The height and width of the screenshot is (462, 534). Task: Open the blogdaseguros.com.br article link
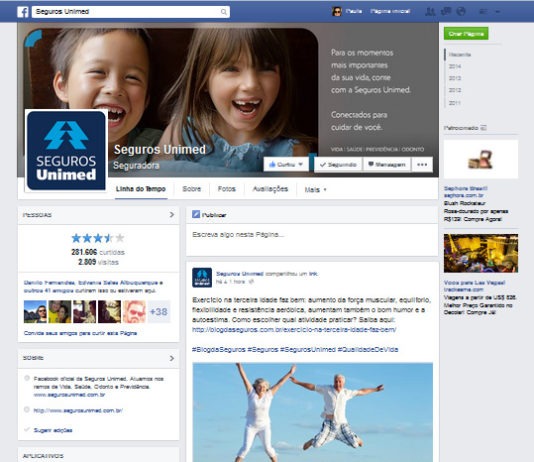(294, 330)
